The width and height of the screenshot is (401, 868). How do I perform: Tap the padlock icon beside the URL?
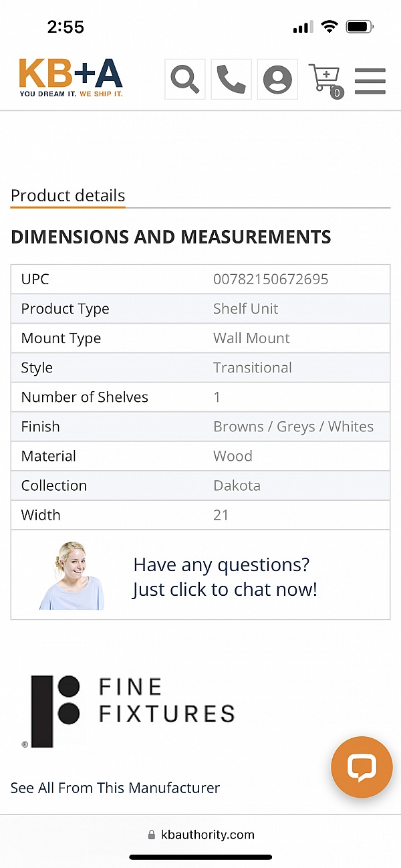pos(151,835)
